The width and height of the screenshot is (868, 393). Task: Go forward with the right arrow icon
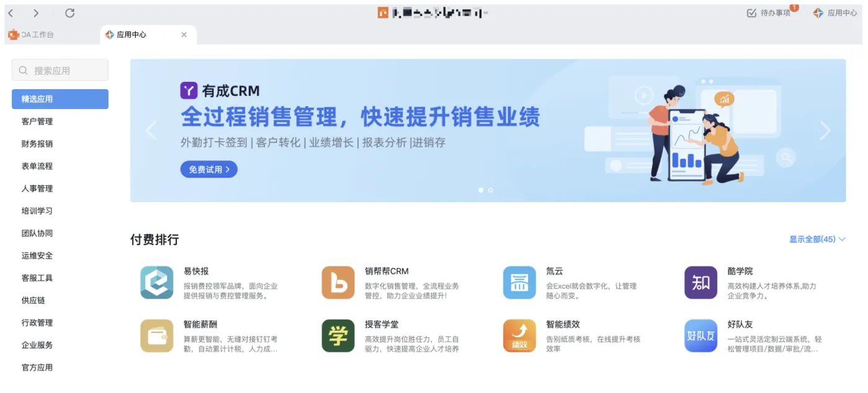[x=36, y=13]
